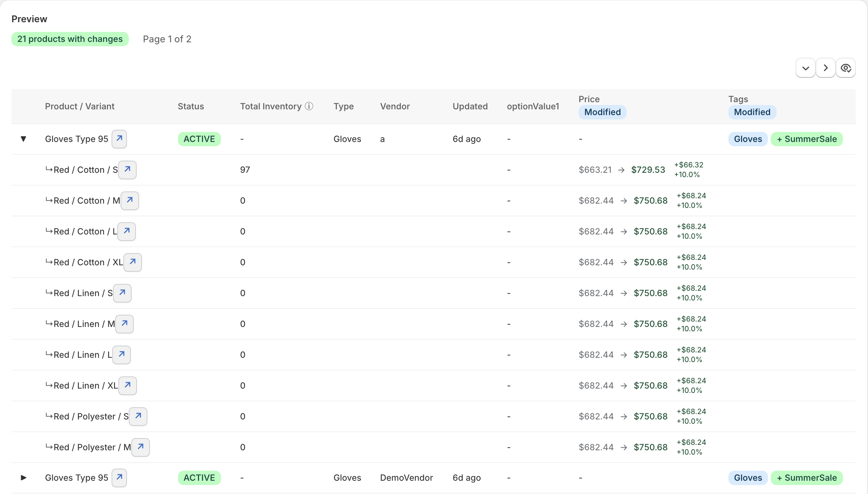Click Total Inventory info icon
868x494 pixels.
click(x=309, y=106)
